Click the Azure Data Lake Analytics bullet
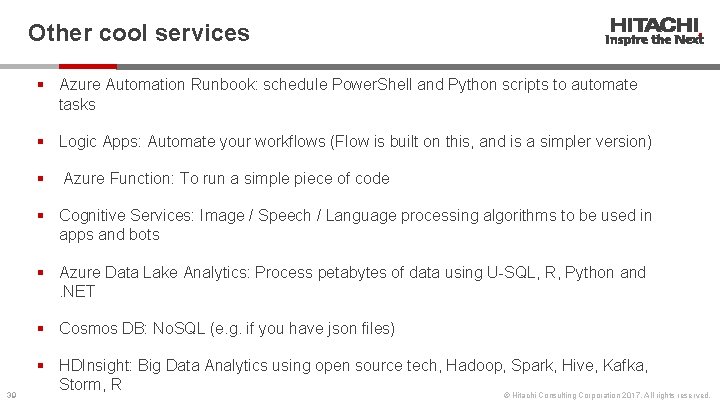Screen dimensions: 720x405 click(352, 281)
